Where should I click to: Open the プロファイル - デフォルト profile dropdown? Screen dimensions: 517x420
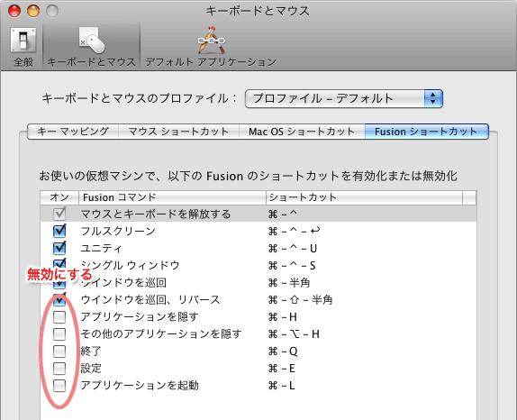click(343, 98)
